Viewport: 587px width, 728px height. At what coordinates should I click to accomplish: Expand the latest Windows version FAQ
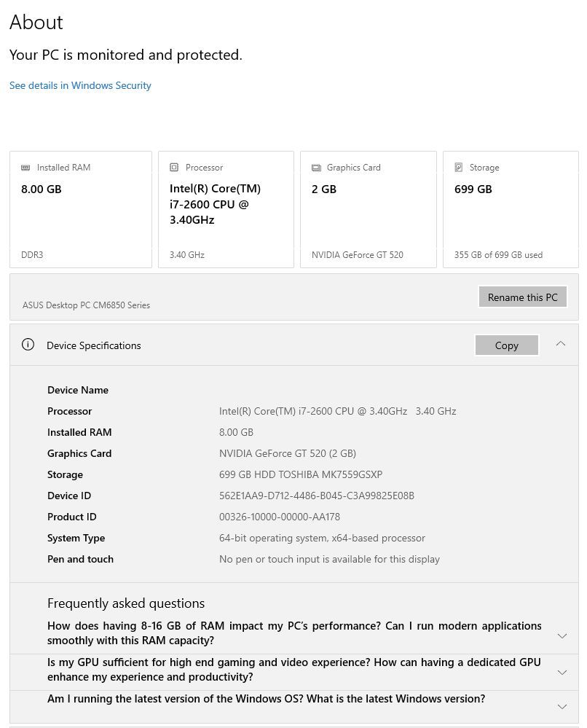pyautogui.click(x=562, y=707)
